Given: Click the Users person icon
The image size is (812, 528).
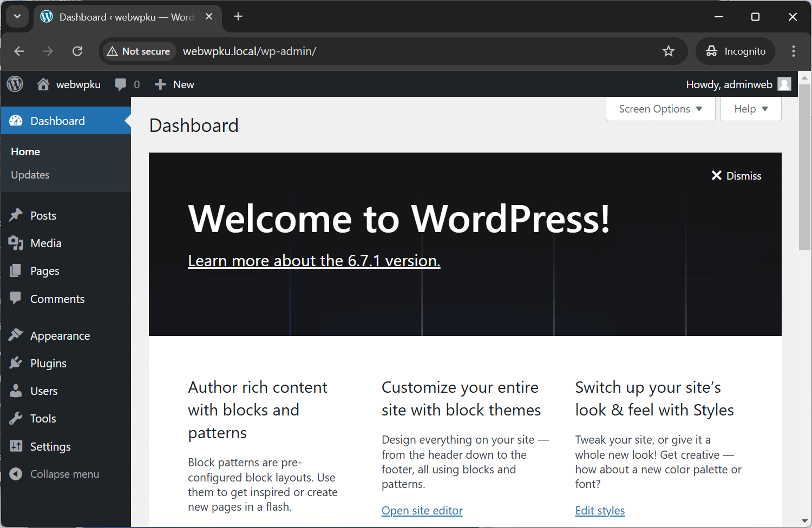Looking at the screenshot, I should [x=16, y=391].
